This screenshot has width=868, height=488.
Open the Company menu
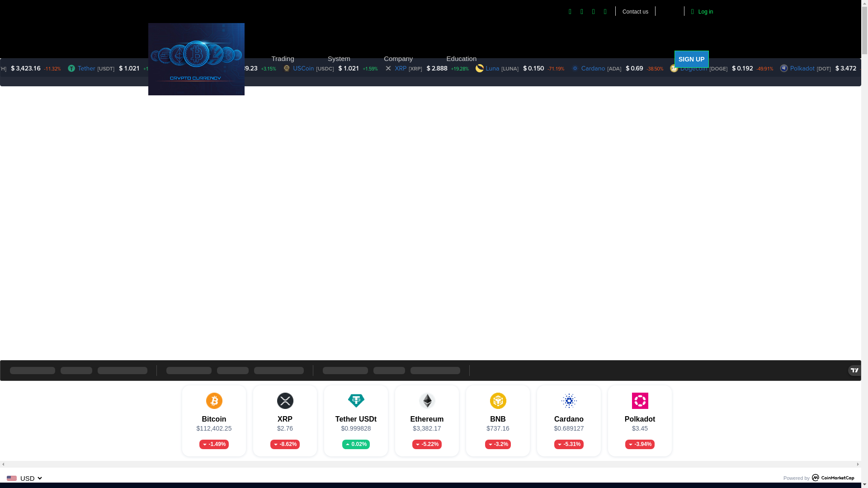tap(398, 59)
